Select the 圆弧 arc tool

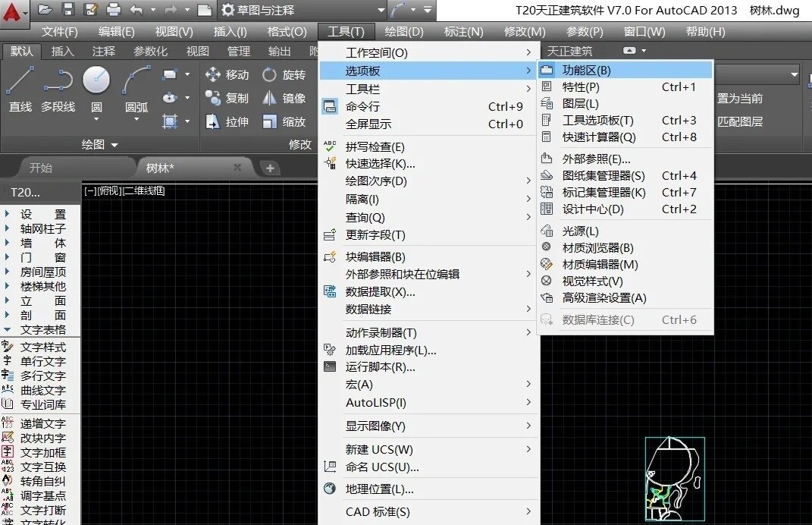(136, 89)
